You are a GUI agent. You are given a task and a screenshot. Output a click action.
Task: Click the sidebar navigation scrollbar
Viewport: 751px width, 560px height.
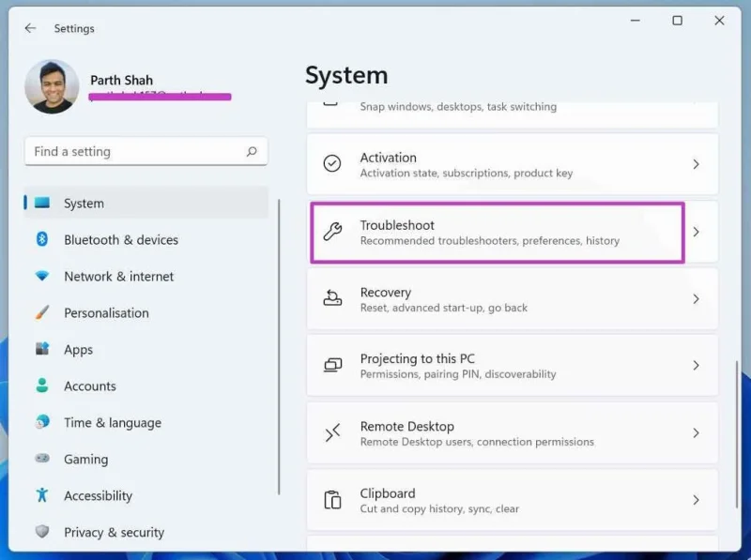click(x=279, y=347)
